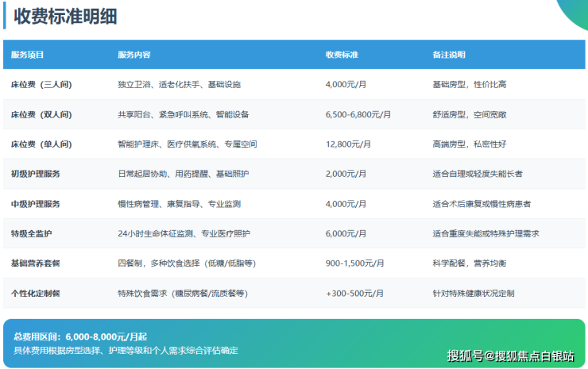The image size is (588, 369).
Task: Click the 特级全监护 row label
Action: tap(33, 233)
